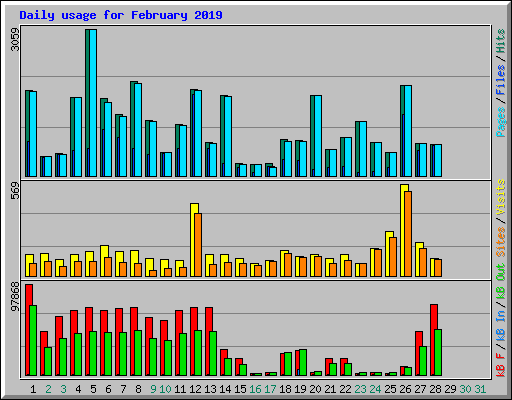512x400 pixels.
Task: Click day 20 on the x-axis
Action: [315, 389]
